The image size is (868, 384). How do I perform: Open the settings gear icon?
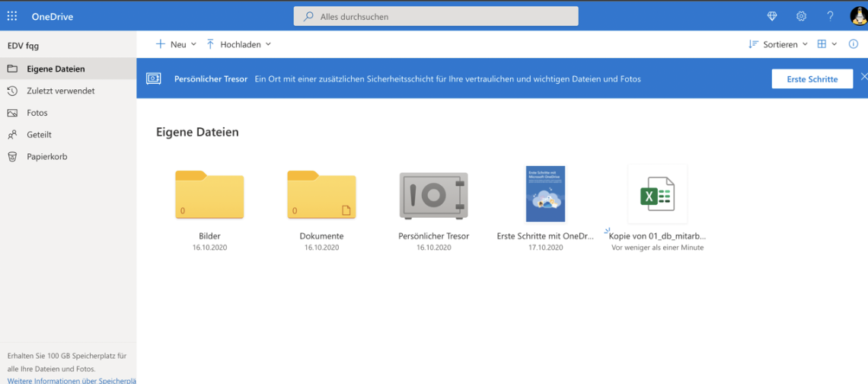[801, 17]
